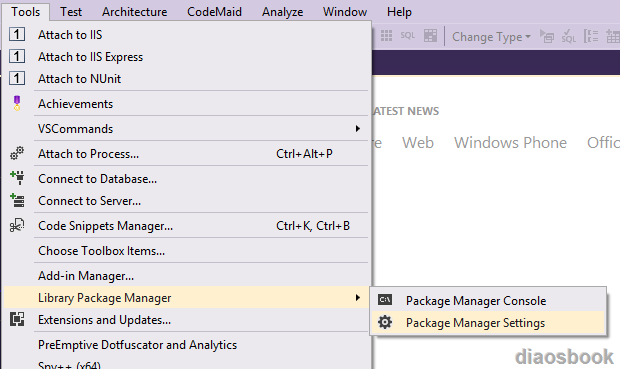Screen dimensions: 620x369
Task: Open the Architecture menu
Action: (134, 12)
